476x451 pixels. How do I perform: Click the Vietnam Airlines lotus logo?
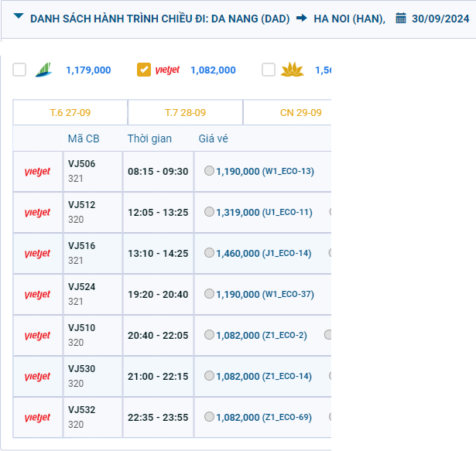coord(293,70)
